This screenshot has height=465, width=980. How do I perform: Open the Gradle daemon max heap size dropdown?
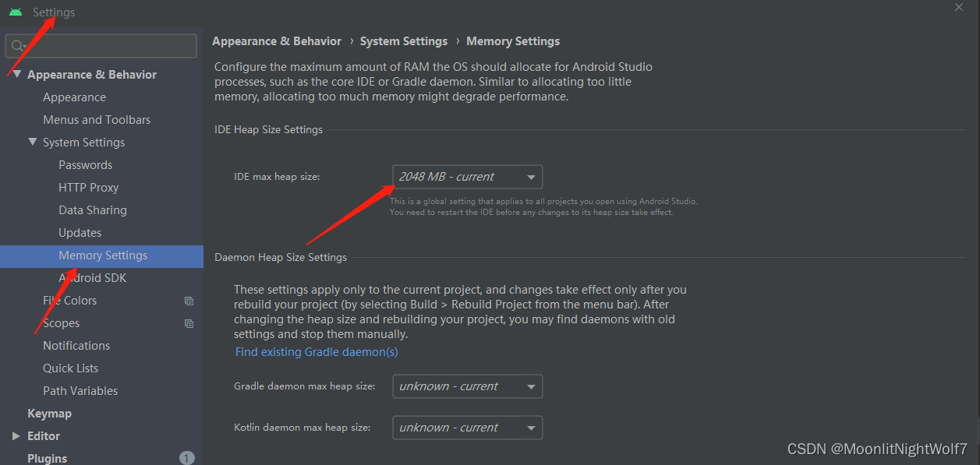468,386
